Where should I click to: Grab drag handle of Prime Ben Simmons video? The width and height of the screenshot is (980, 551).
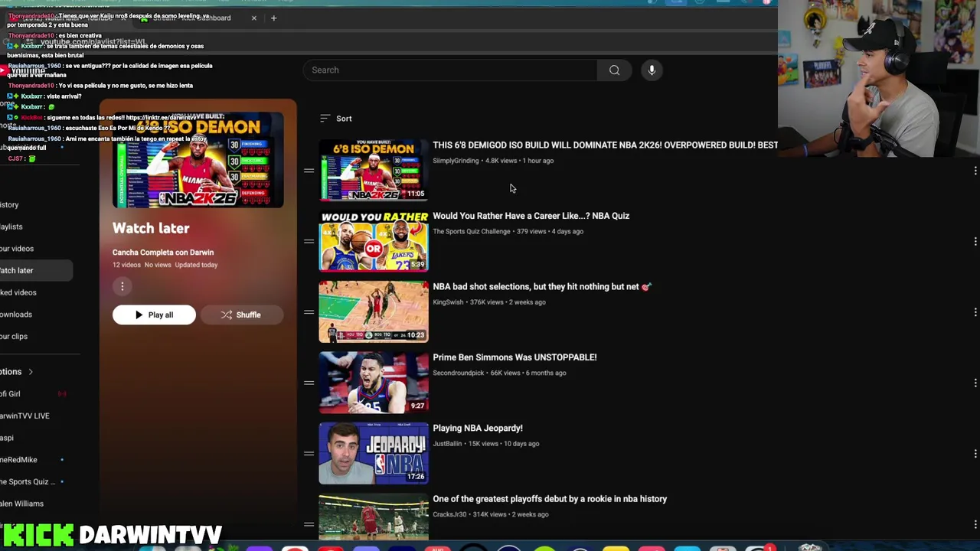pos(309,383)
